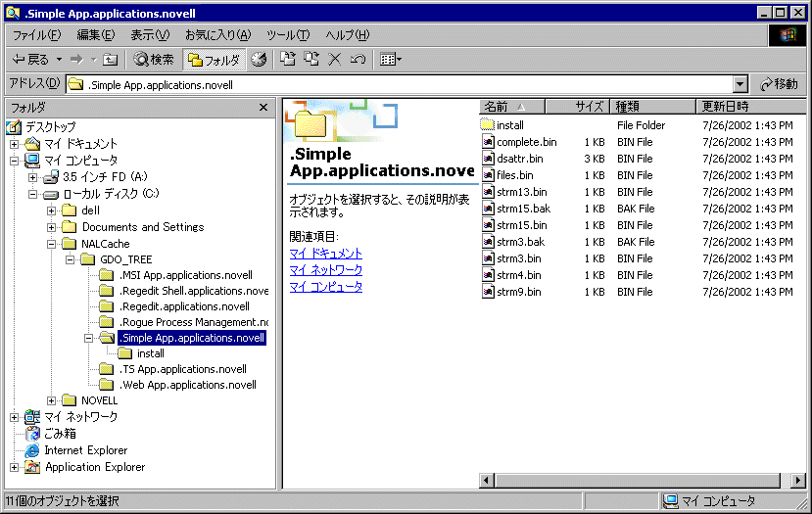Select the complete.bin file icon
The height and width of the screenshot is (514, 812).
click(x=489, y=142)
